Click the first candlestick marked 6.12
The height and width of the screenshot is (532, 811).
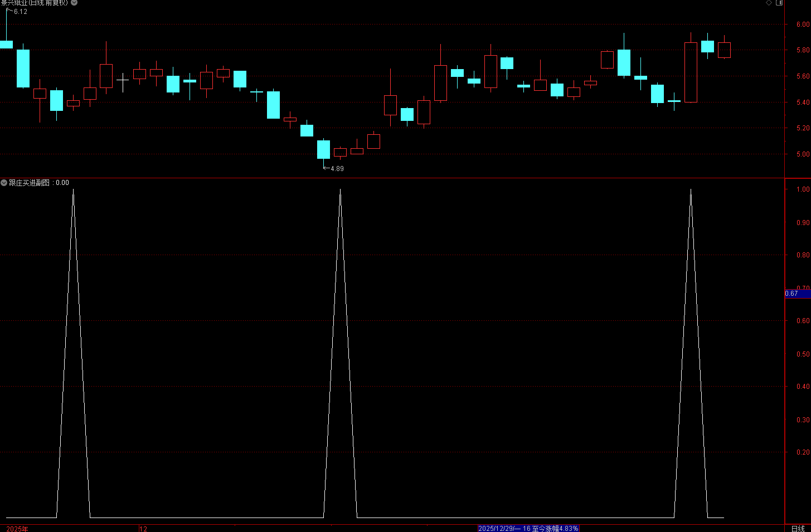point(6,44)
